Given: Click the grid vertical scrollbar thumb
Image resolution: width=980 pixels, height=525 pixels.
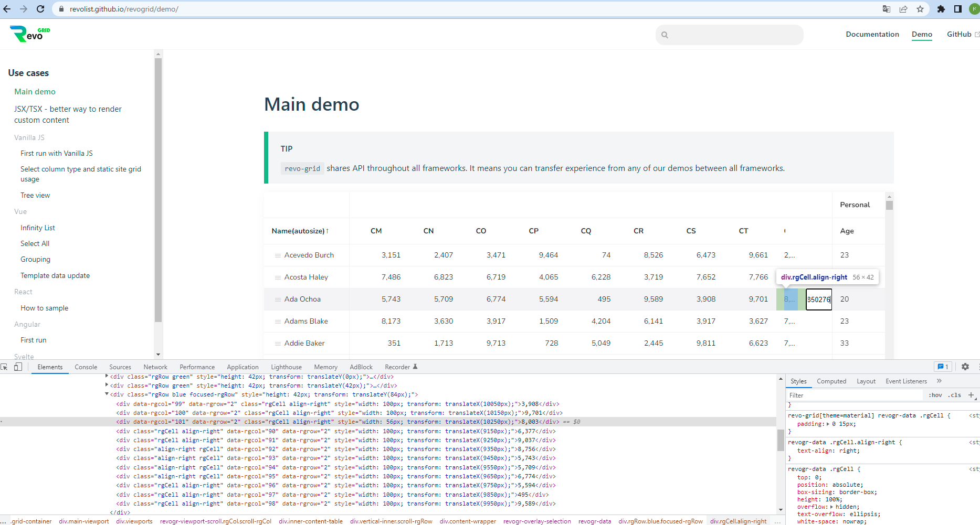Looking at the screenshot, I should tap(889, 205).
